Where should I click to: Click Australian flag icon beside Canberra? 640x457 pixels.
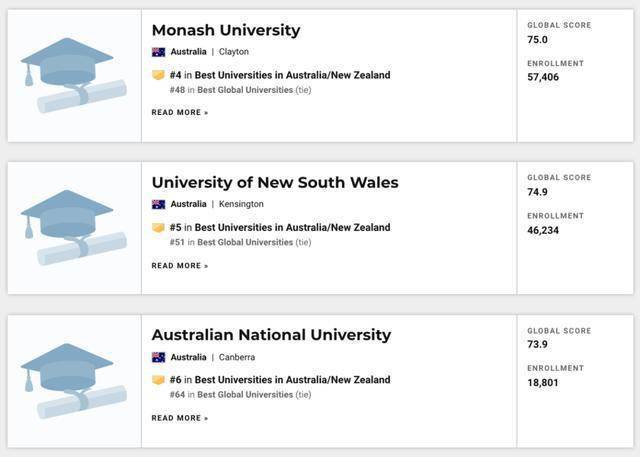click(158, 357)
